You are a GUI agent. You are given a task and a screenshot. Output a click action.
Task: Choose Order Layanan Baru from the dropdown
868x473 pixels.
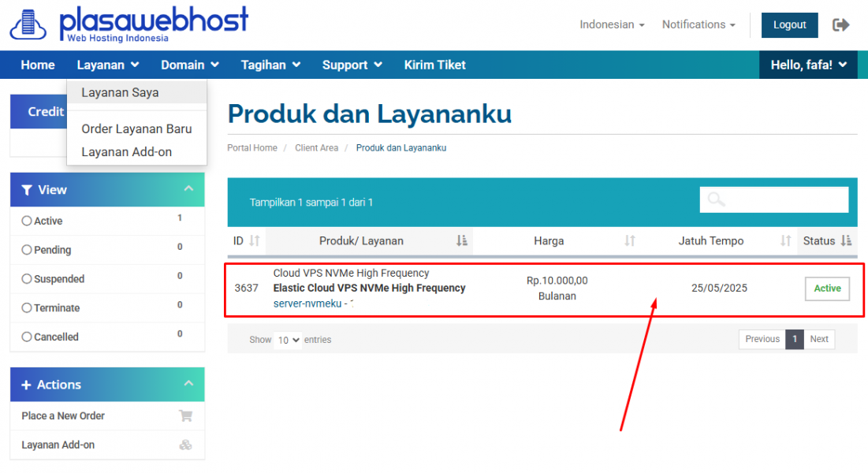(x=136, y=129)
